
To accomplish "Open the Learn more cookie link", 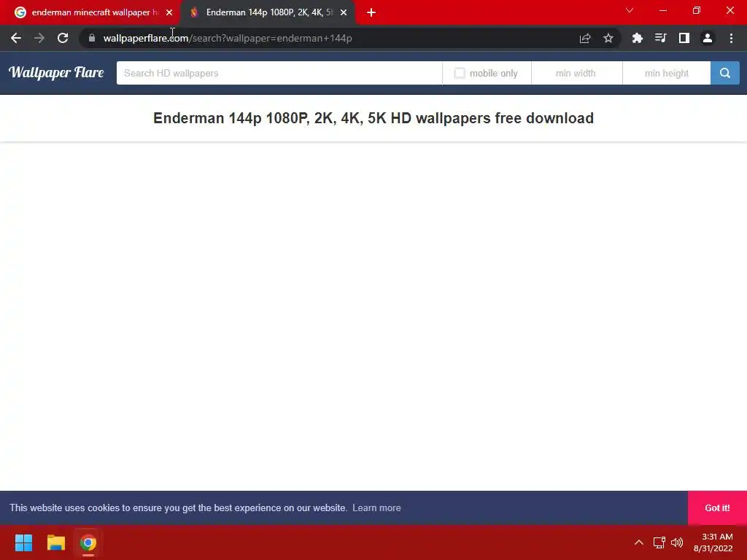I will (376, 507).
